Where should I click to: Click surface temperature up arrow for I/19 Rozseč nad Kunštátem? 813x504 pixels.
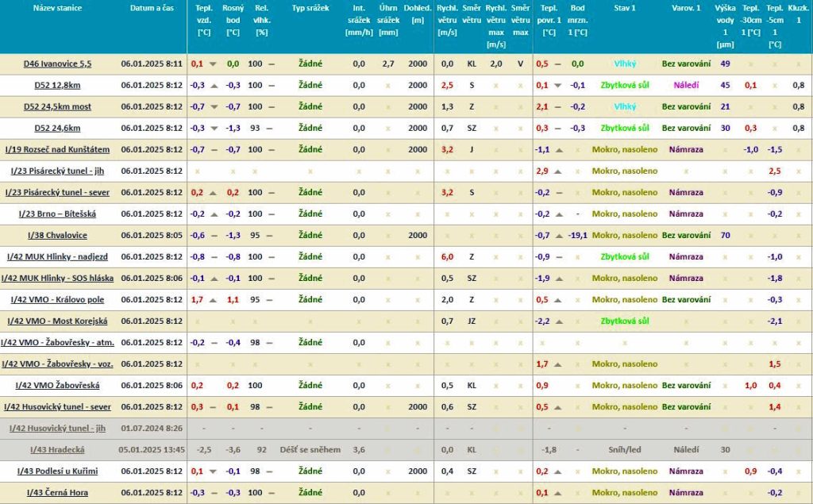(557, 150)
